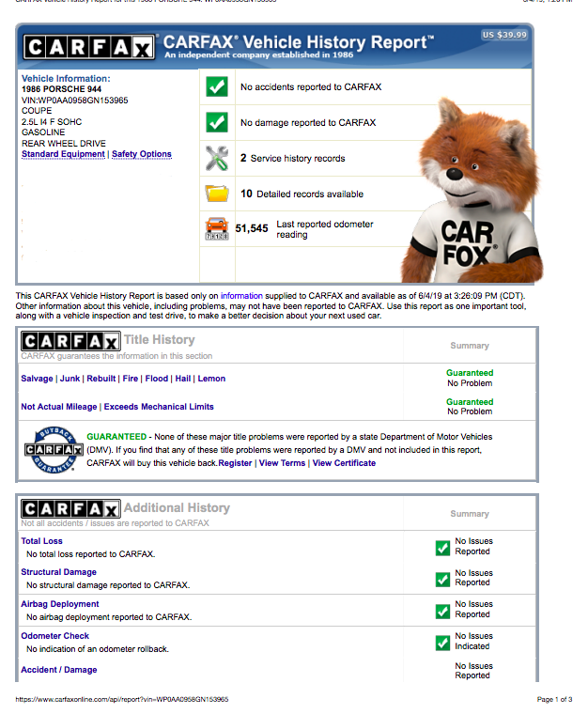Click the '1986 PORSCHE 944' vehicle title
Image resolution: width=588 pixels, height=714 pixels.
[61, 89]
